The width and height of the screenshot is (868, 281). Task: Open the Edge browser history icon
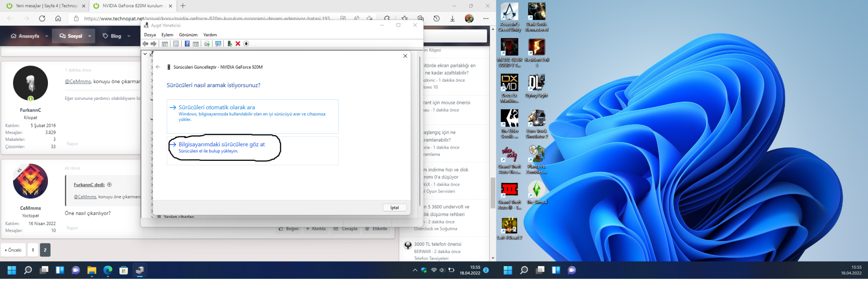coord(436,19)
